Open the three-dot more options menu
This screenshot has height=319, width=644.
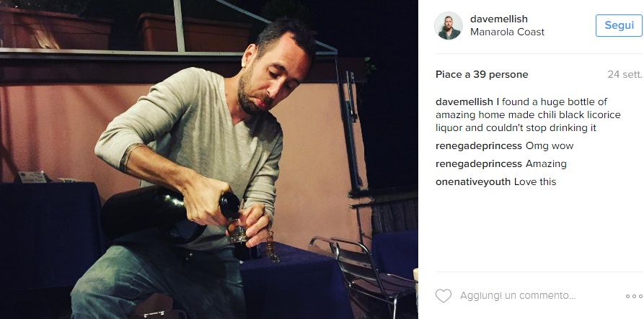pyautogui.click(x=634, y=296)
